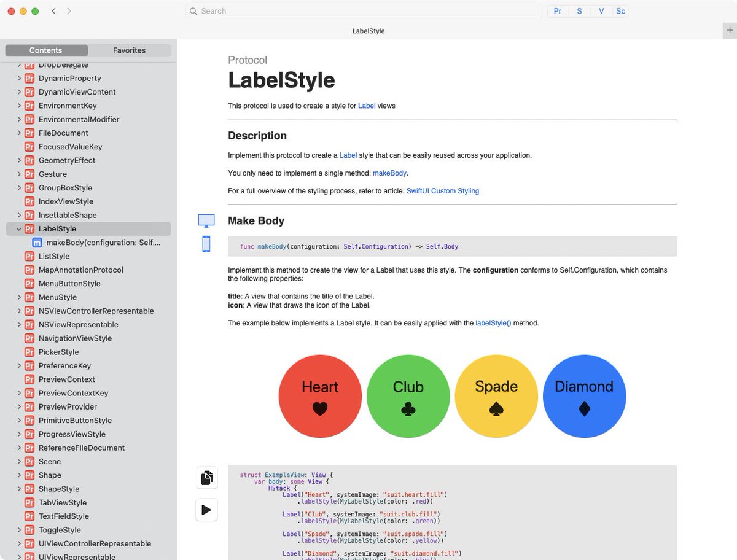Viewport: 737px width, 560px height.
Task: Open the makeBody link
Action: point(389,173)
